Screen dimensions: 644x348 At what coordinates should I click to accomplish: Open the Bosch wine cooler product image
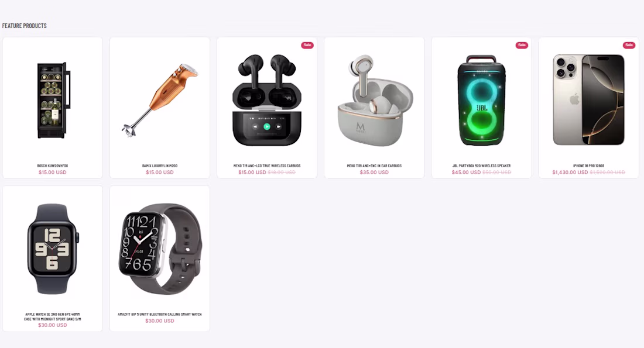[53, 100]
